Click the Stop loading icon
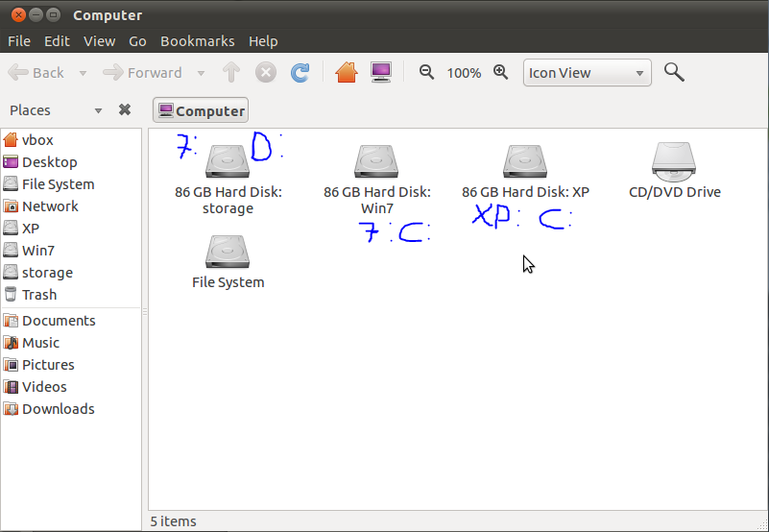This screenshot has height=532, width=769. click(x=266, y=73)
